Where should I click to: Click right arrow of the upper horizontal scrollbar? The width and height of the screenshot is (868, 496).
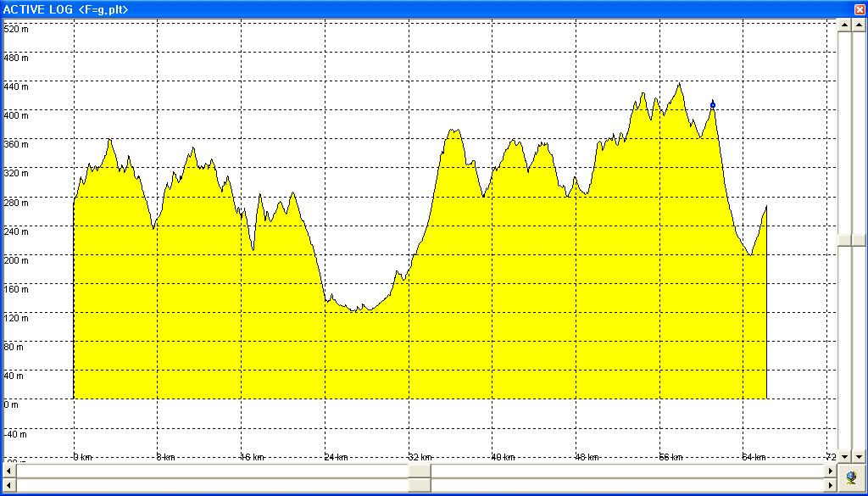[831, 471]
